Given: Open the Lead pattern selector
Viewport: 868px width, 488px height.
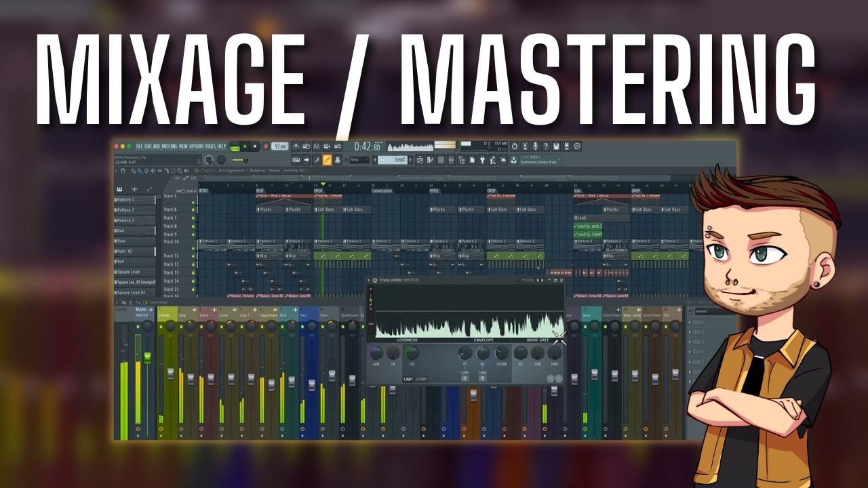Looking at the screenshot, I should (x=393, y=160).
